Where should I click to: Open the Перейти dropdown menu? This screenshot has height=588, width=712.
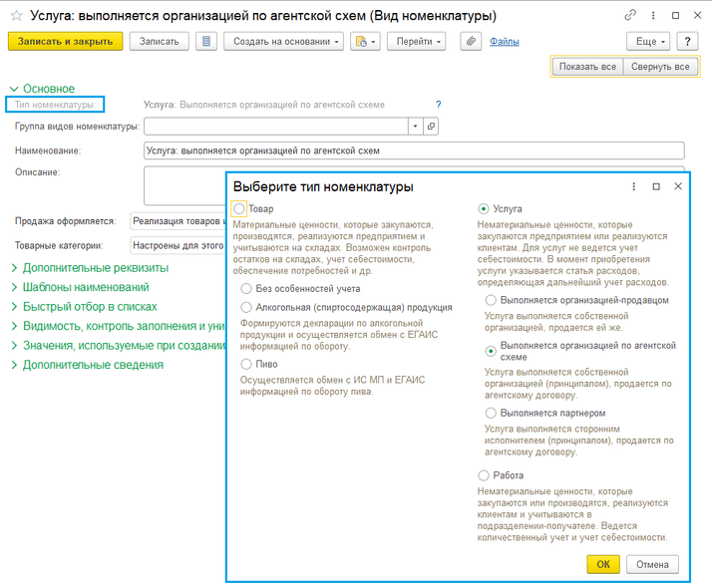click(x=417, y=41)
